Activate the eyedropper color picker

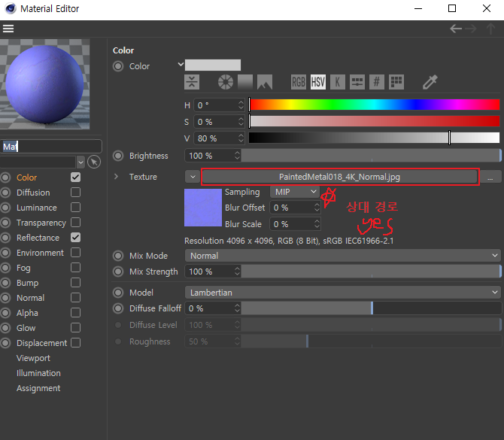tap(430, 82)
